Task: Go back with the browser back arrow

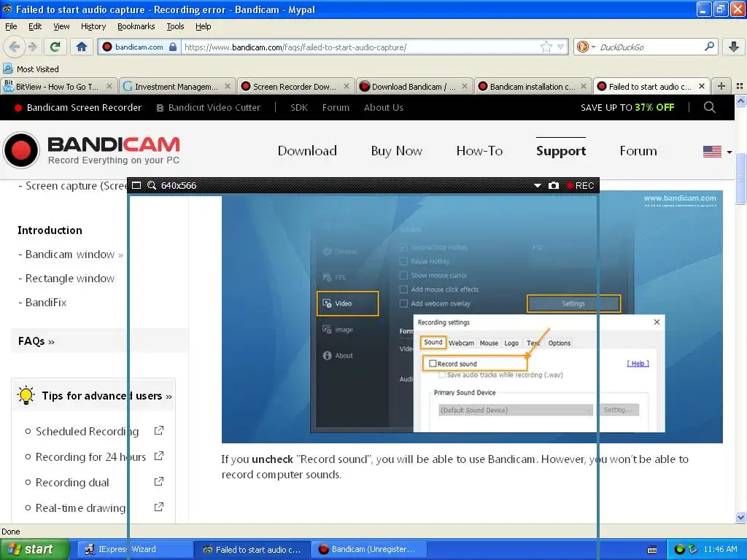Action: pos(15,47)
